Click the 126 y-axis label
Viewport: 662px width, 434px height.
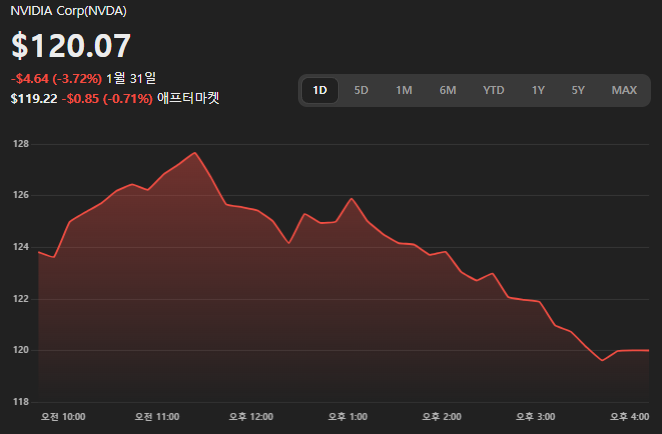[x=21, y=195]
